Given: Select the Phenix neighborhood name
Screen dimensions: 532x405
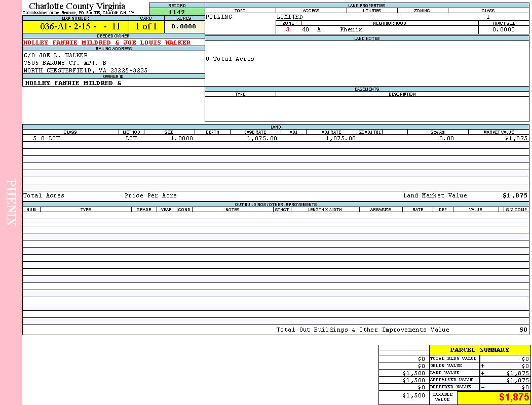Looking at the screenshot, I should [351, 29].
